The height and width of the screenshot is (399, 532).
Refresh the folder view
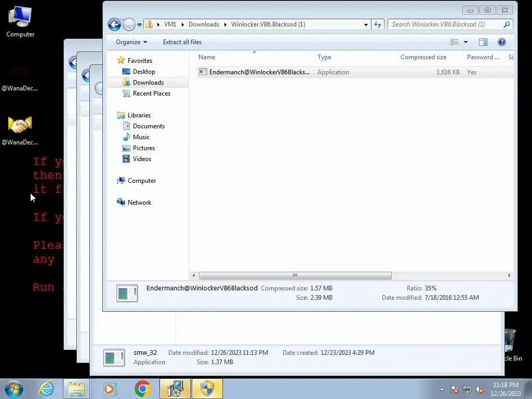(x=378, y=24)
